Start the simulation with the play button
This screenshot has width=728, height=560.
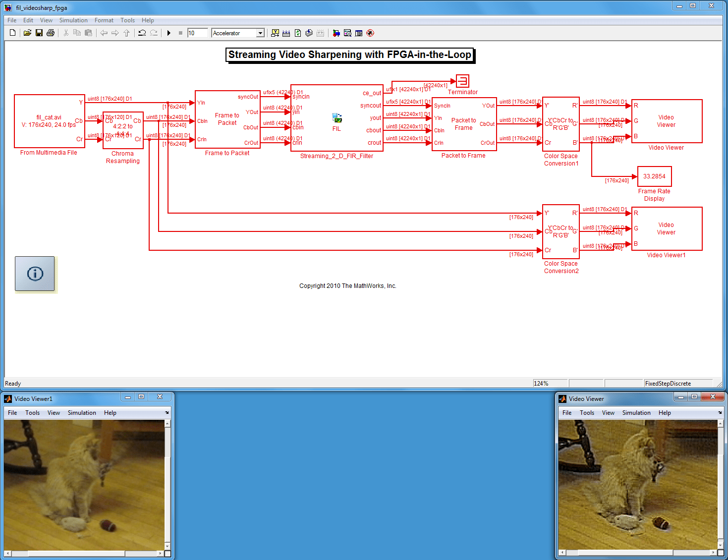tap(169, 33)
